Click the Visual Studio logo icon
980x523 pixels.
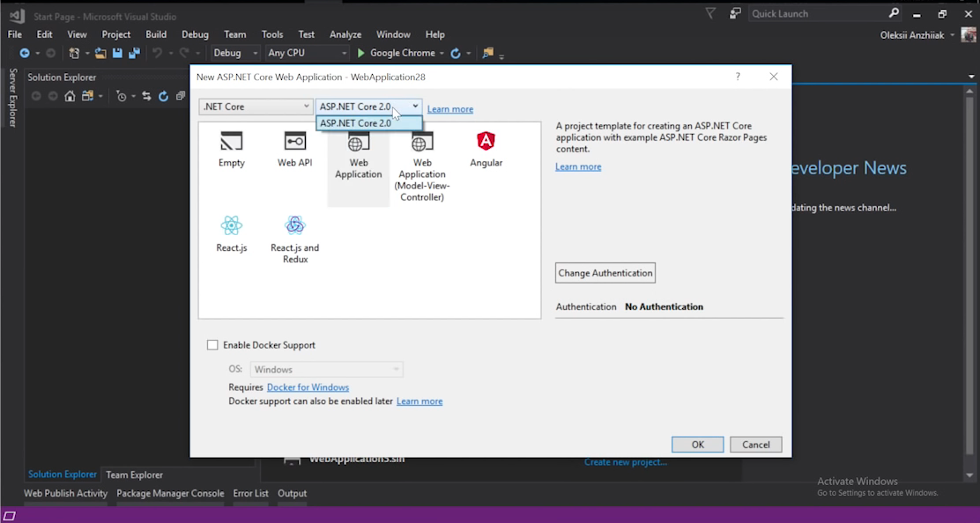16,16
